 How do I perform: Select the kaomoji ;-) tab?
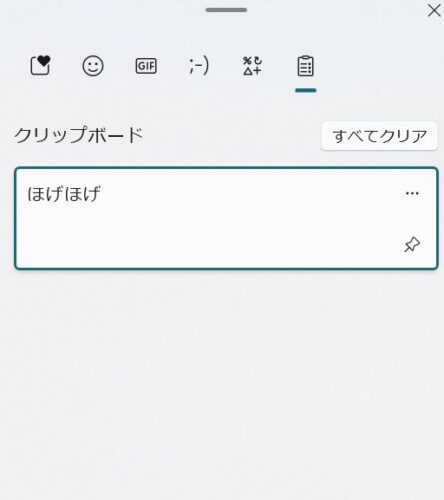tap(199, 65)
